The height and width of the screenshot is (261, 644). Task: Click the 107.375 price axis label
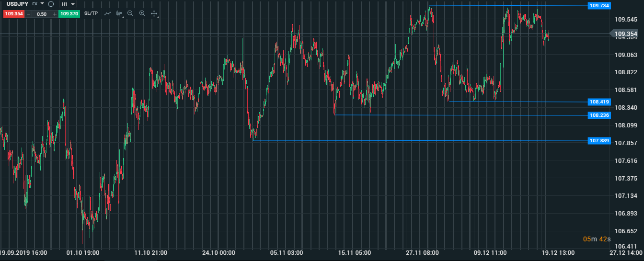(x=626, y=178)
